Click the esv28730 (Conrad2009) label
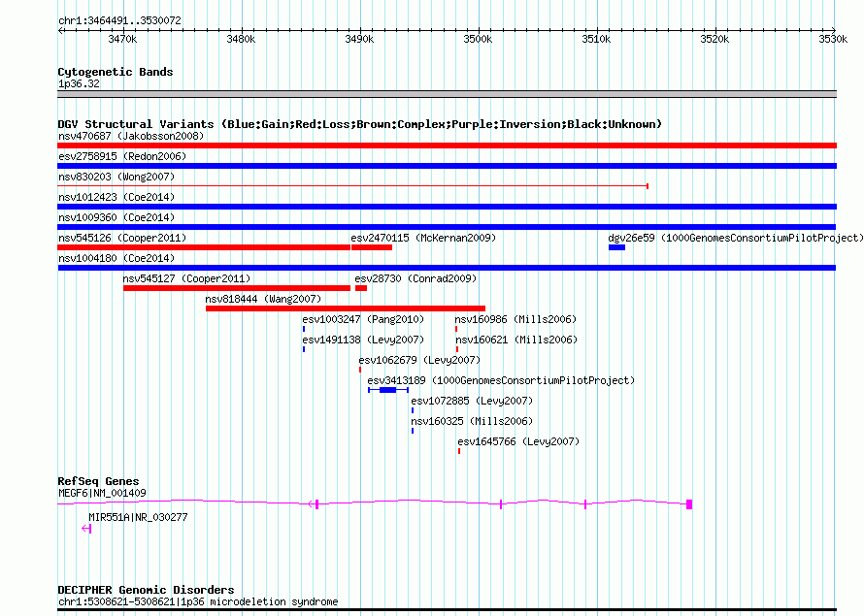Screen dimensions: 864x616 point(416,278)
